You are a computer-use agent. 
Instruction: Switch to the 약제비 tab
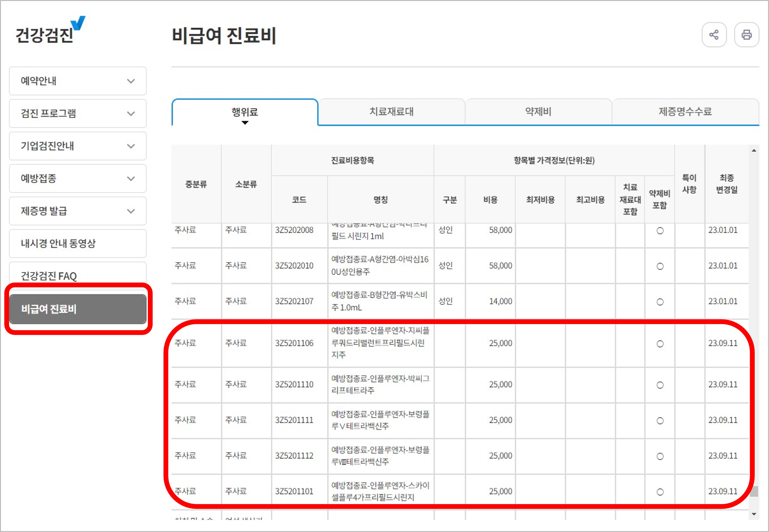pyautogui.click(x=538, y=112)
